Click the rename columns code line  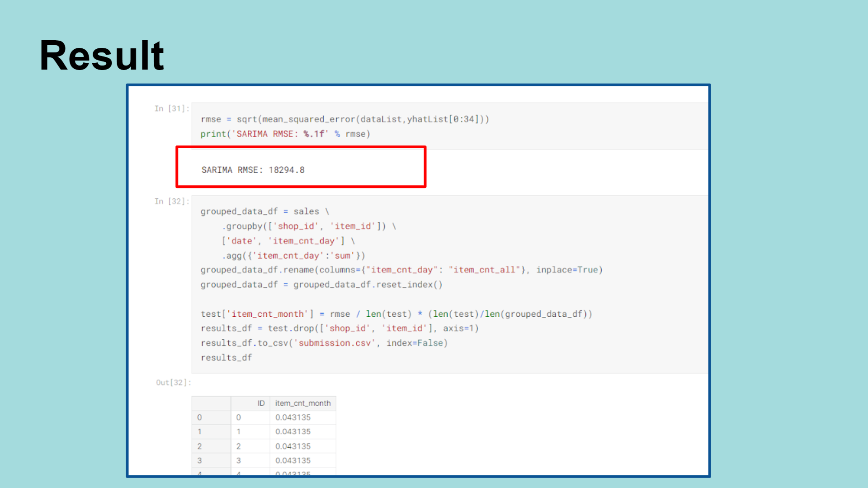[x=401, y=270]
